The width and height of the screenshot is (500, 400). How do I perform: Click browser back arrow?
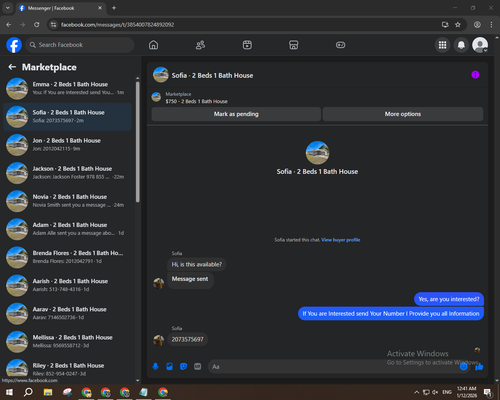tap(9, 25)
